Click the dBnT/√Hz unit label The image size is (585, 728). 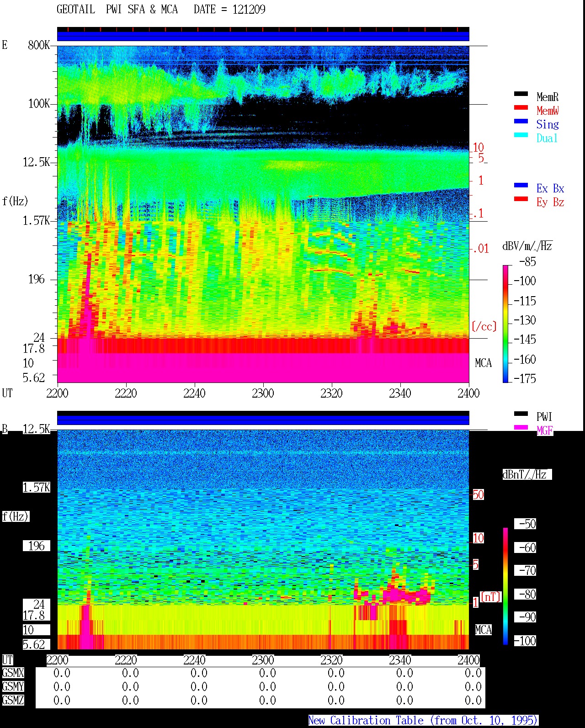pyautogui.click(x=527, y=474)
